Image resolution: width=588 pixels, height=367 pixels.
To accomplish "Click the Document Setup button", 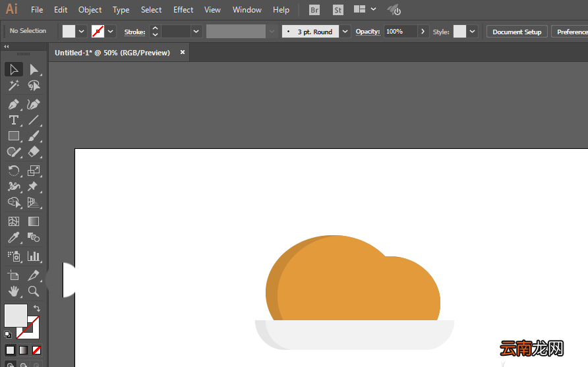I will [517, 32].
